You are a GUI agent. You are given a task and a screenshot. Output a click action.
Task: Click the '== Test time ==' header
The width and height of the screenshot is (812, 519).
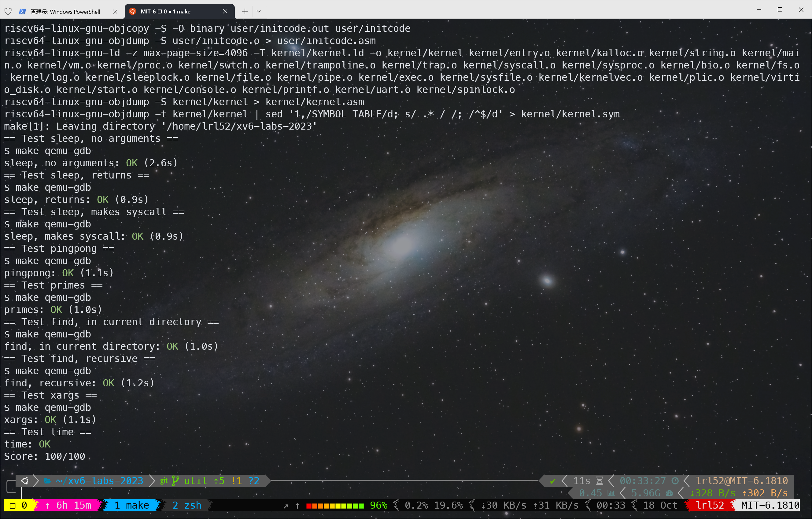pyautogui.click(x=48, y=432)
